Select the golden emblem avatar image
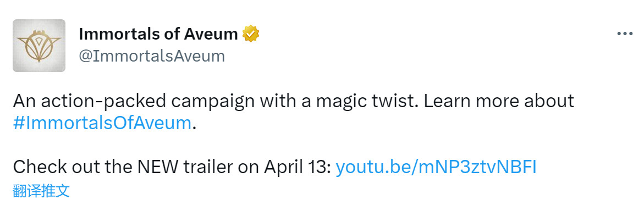Screen dimensions: 644x205 [39, 46]
